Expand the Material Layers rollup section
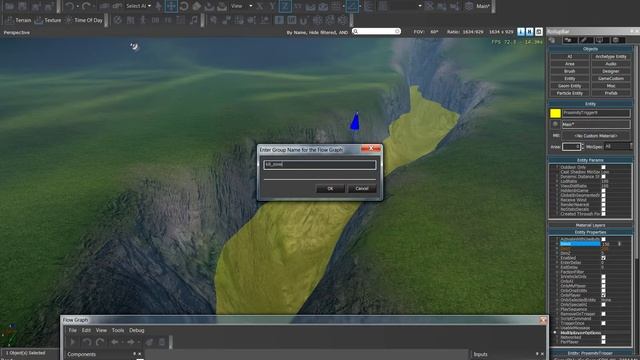The image size is (640, 360). tap(590, 225)
